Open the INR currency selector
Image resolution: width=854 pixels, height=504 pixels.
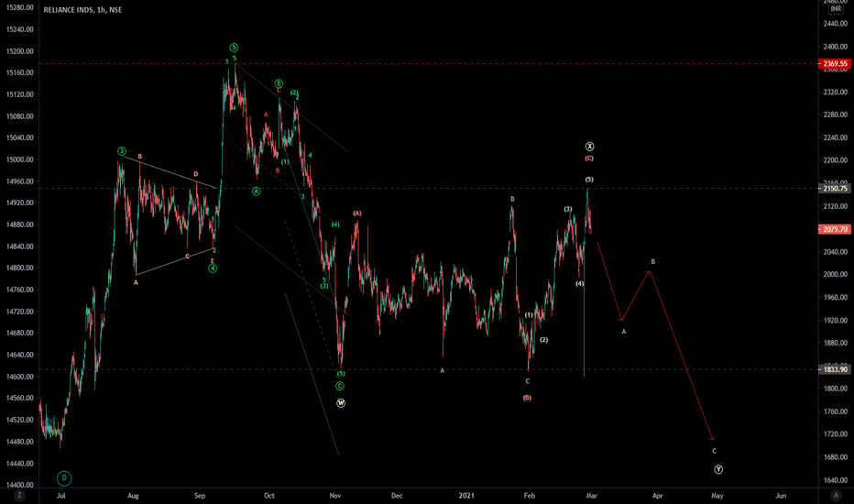coord(836,9)
